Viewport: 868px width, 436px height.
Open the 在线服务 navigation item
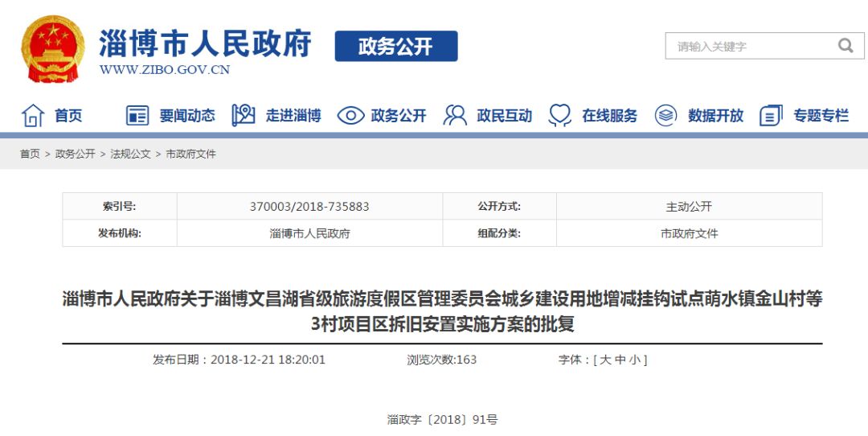[x=609, y=115]
